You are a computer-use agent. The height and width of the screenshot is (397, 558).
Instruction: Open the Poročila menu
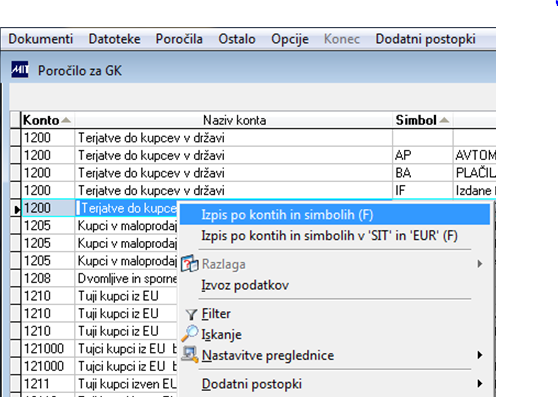179,39
